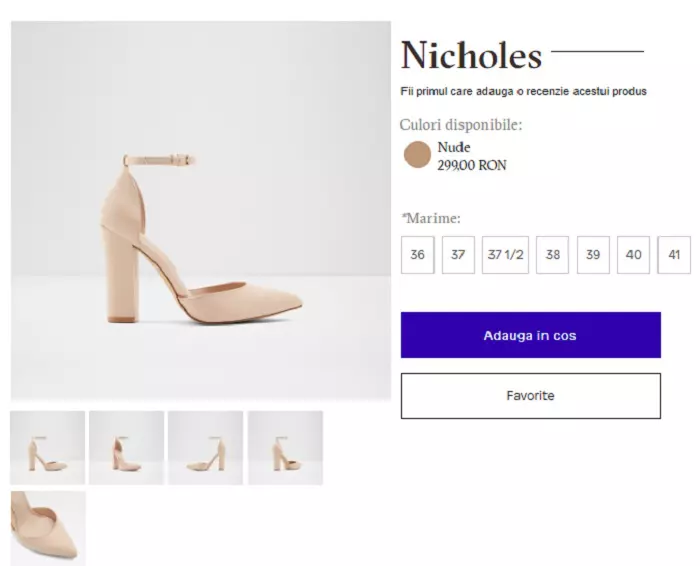This screenshot has height=566, width=700.
Task: Choose size 37
Action: click(x=458, y=255)
